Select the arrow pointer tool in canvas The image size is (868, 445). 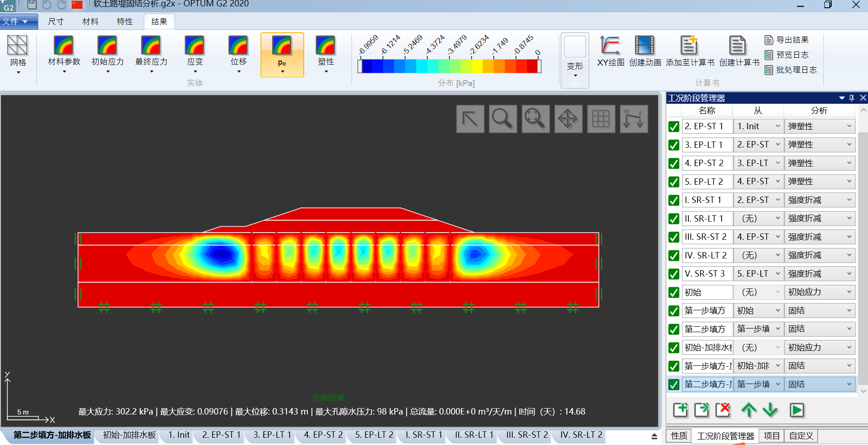coord(470,119)
